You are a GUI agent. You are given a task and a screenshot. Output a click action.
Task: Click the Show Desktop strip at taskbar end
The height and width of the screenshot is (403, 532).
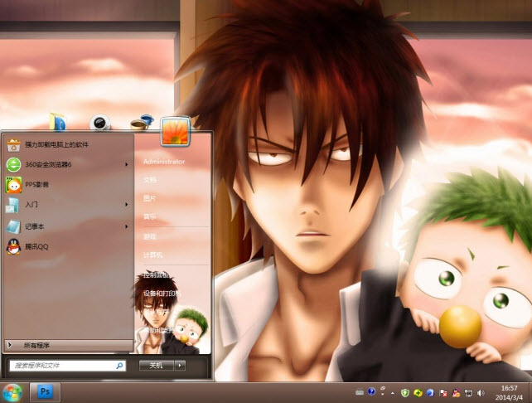(529, 393)
